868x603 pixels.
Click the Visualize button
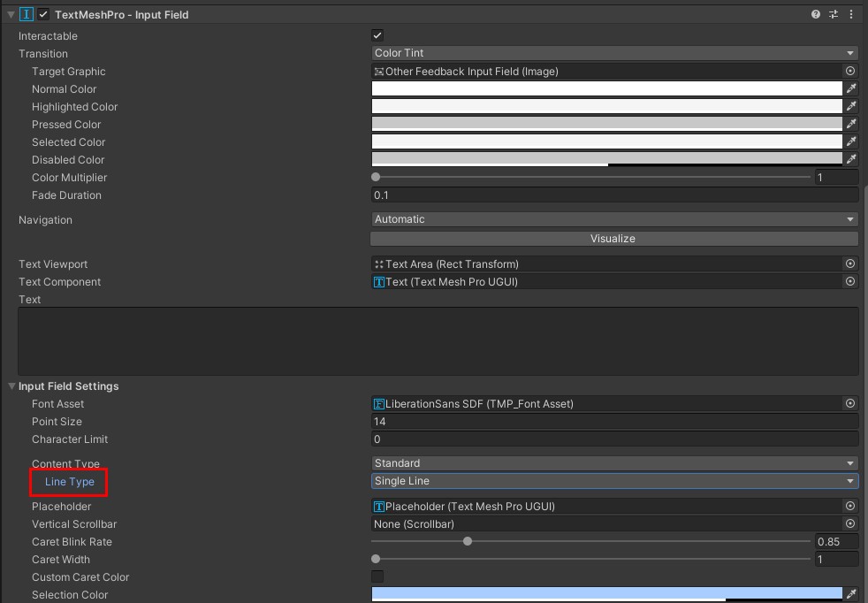(x=614, y=239)
